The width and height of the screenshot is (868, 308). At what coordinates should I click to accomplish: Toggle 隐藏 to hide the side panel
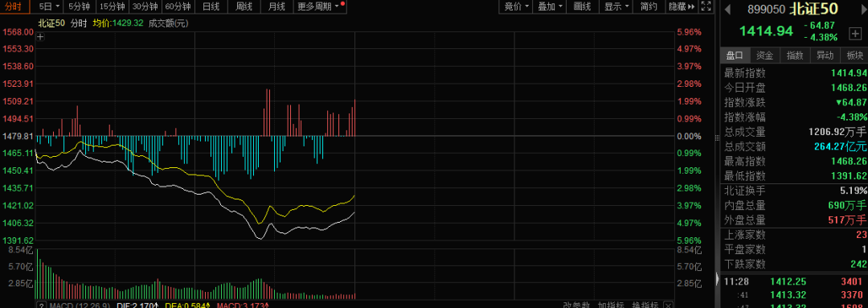pyautogui.click(x=681, y=6)
